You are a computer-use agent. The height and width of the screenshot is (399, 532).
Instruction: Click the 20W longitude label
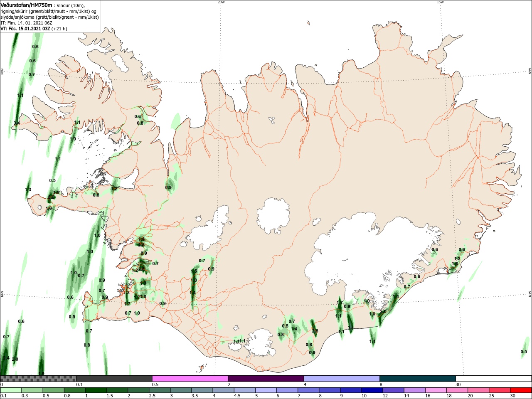[221, 2]
